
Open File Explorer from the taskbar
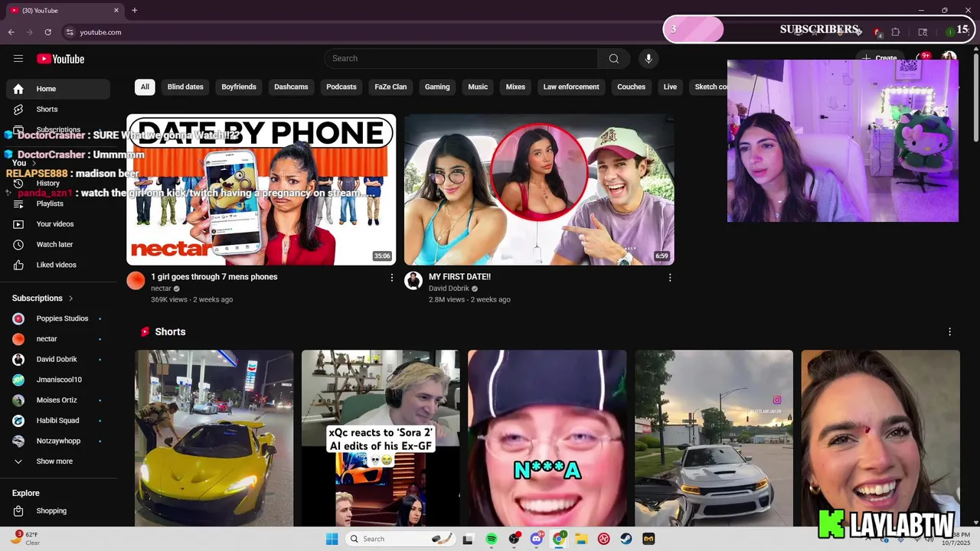tap(581, 539)
